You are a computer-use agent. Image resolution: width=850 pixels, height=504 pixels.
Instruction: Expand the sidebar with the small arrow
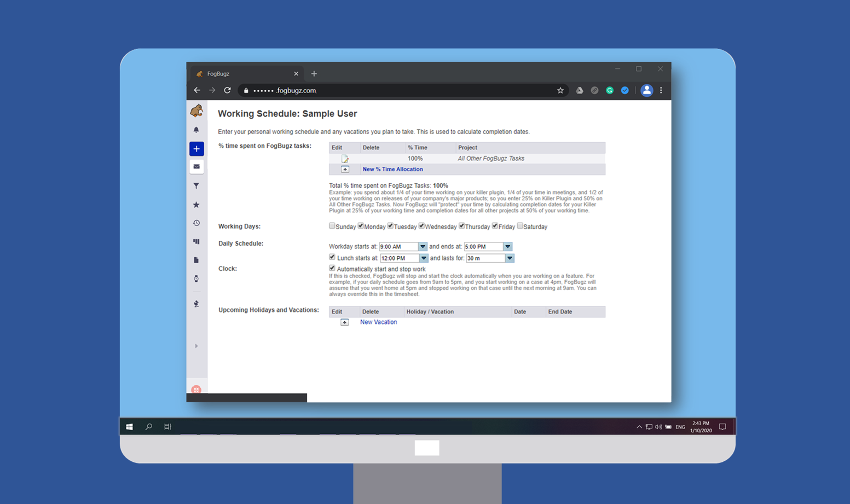tap(196, 346)
